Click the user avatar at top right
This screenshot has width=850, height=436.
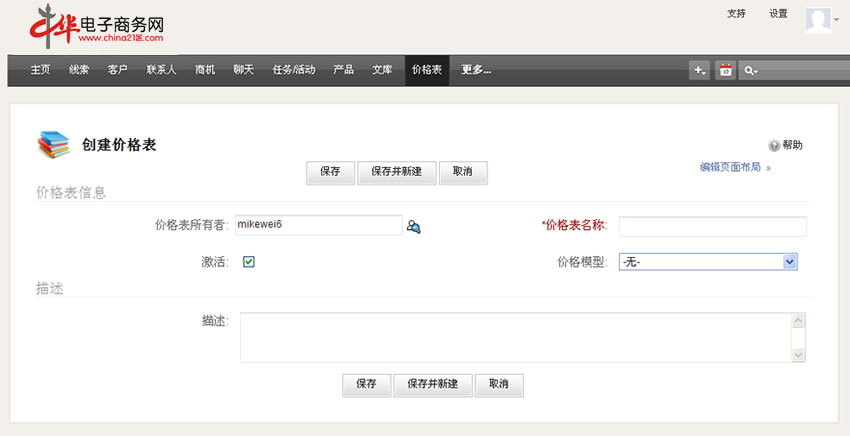point(817,20)
